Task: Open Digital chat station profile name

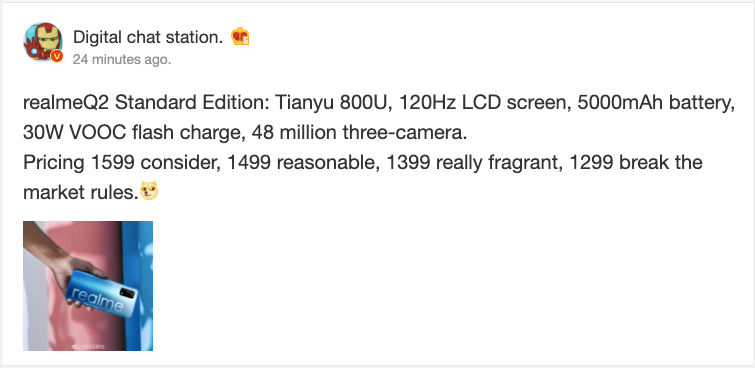Action: [x=148, y=37]
